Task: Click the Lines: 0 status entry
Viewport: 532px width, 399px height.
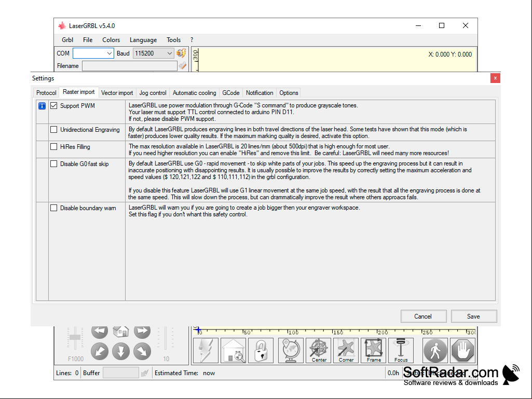Action: 67,373
